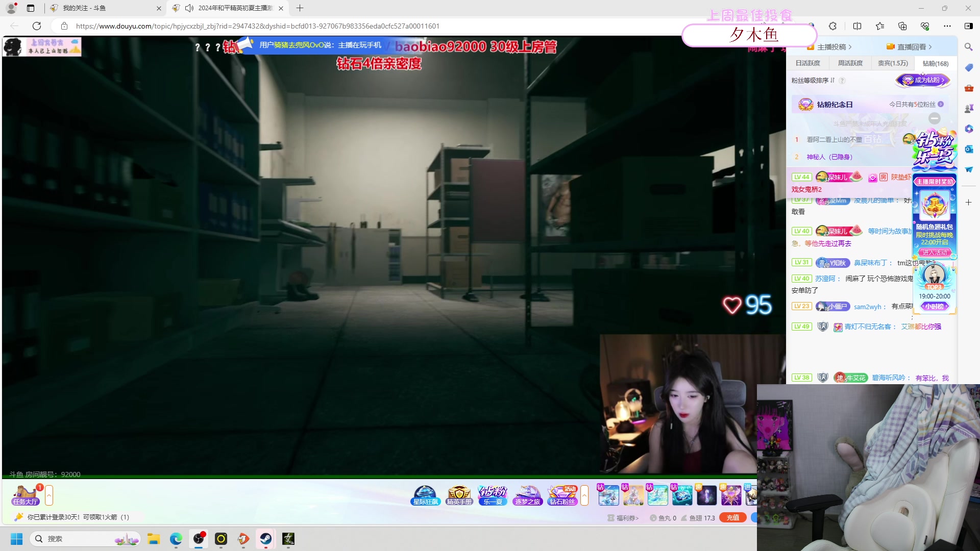This screenshot has height=551, width=980.
Task: Open the 星际狂飙 activity icon
Action: click(x=425, y=495)
